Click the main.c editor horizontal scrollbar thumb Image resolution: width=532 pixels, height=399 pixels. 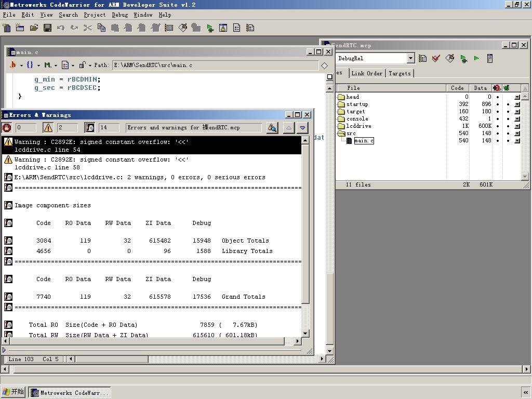(x=111, y=358)
